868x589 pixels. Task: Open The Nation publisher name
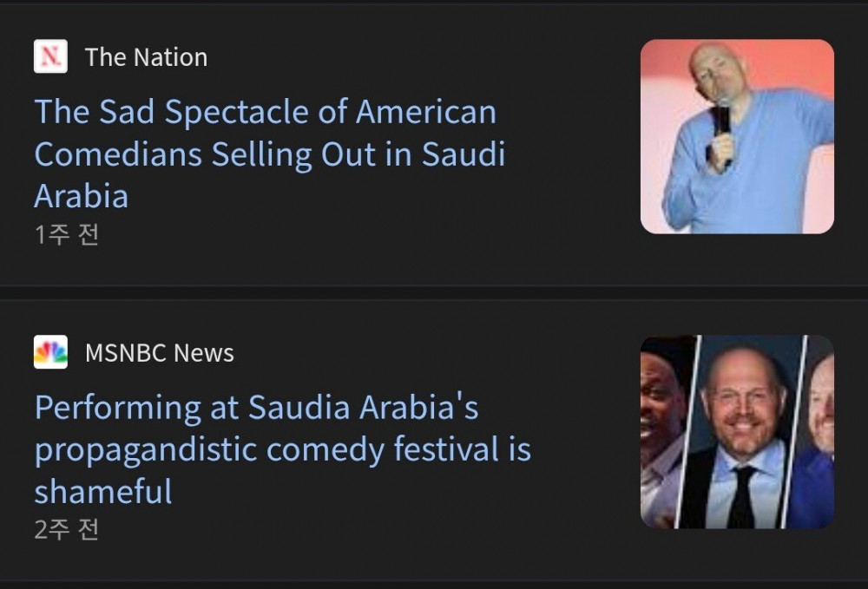[x=146, y=57]
